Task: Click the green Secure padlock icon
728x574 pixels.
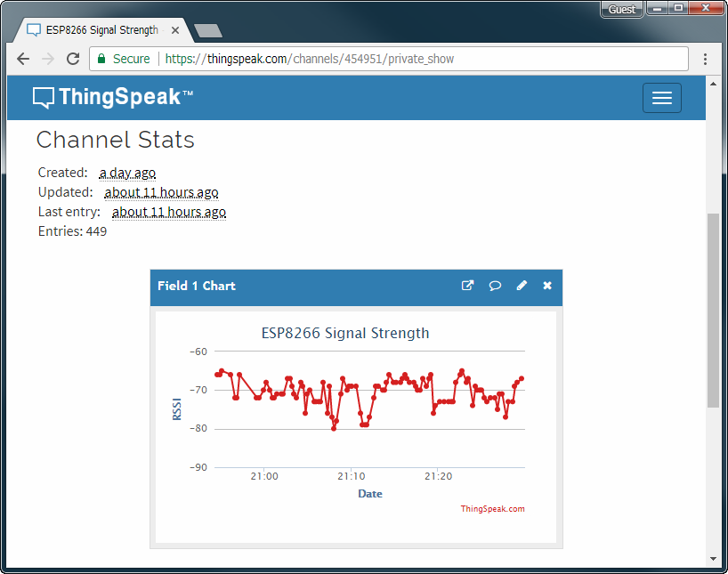Action: 101,59
